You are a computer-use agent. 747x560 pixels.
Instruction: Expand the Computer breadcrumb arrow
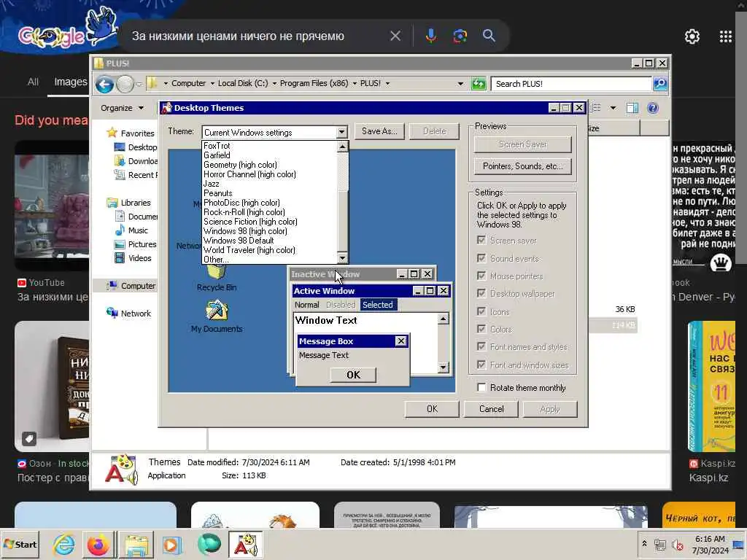tap(212, 83)
